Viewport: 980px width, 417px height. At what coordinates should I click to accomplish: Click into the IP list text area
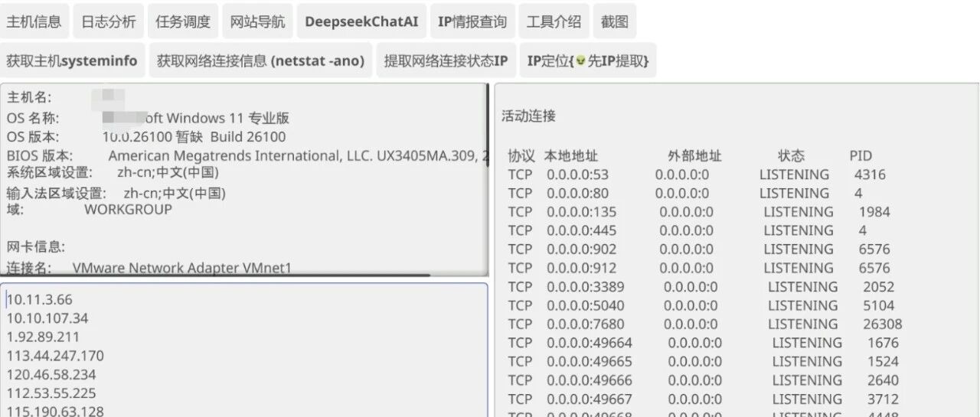coord(243,350)
